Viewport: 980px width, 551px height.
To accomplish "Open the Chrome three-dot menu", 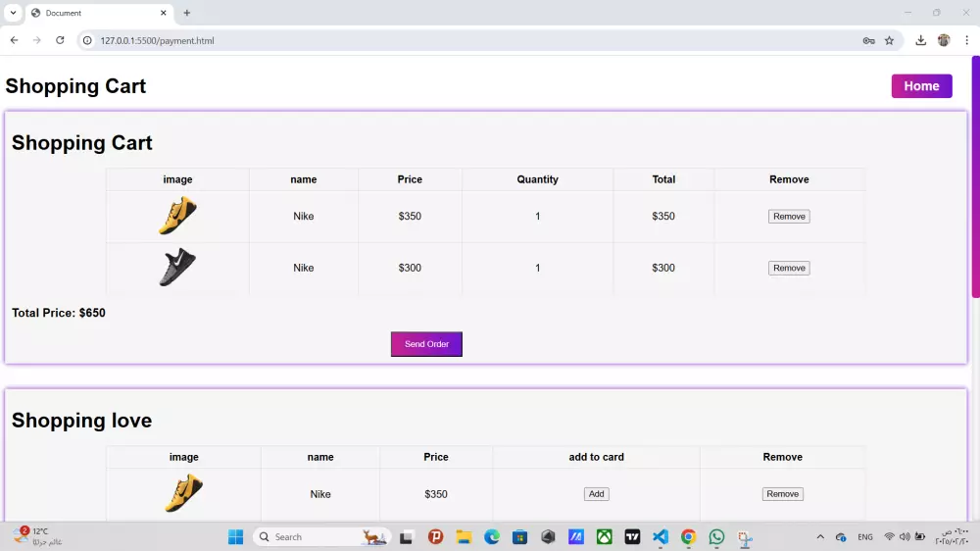I will click(x=967, y=40).
